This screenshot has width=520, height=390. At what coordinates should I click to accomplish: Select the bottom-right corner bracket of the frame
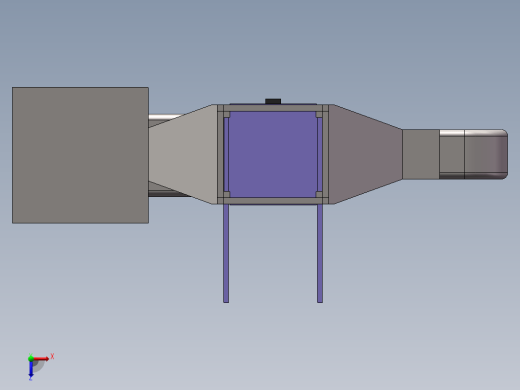coord(319,194)
